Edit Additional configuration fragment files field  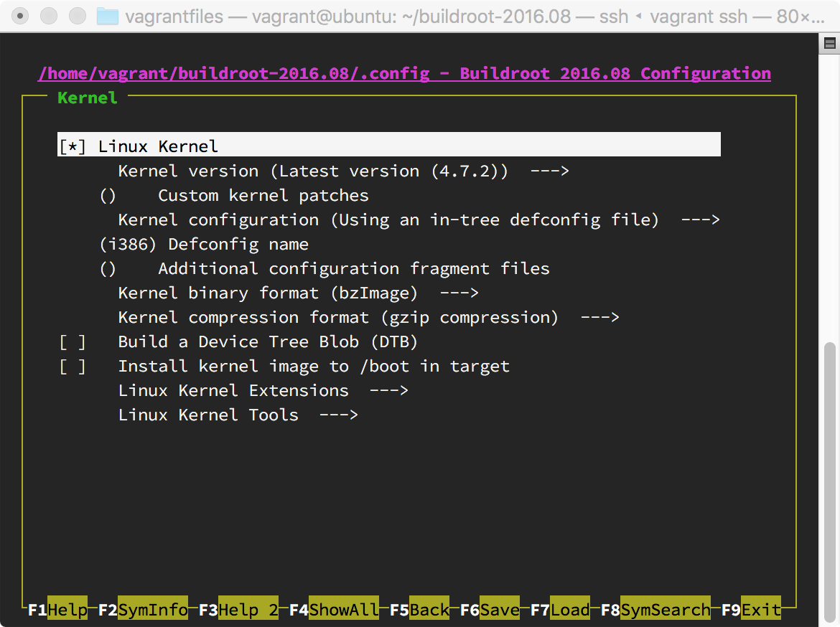click(325, 269)
